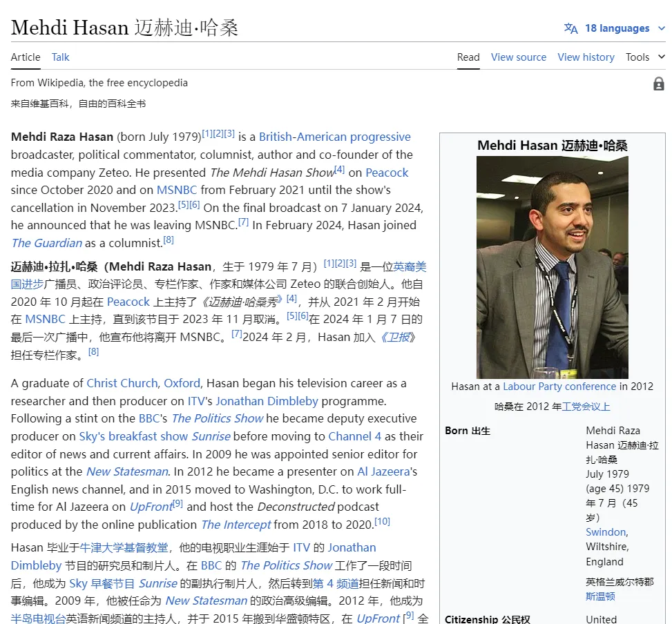
Task: Follow the New Statesman link in English text
Action: coord(127,472)
